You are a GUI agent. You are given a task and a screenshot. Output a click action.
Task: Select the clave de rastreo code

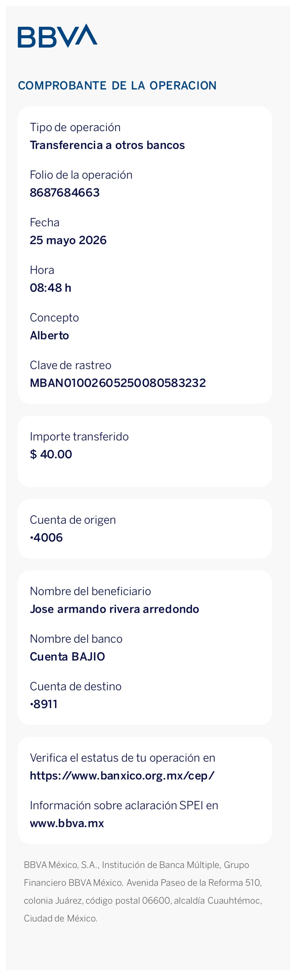[x=118, y=383]
